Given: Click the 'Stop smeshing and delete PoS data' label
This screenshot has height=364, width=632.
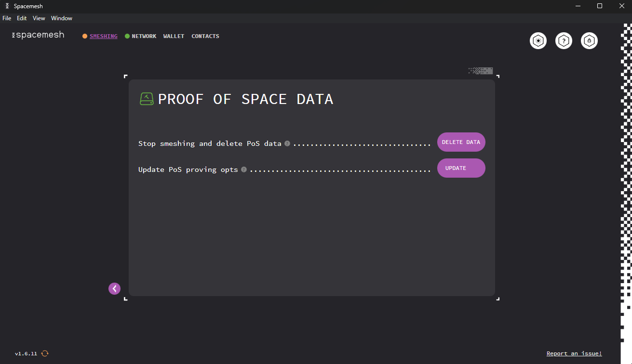Looking at the screenshot, I should [210, 143].
